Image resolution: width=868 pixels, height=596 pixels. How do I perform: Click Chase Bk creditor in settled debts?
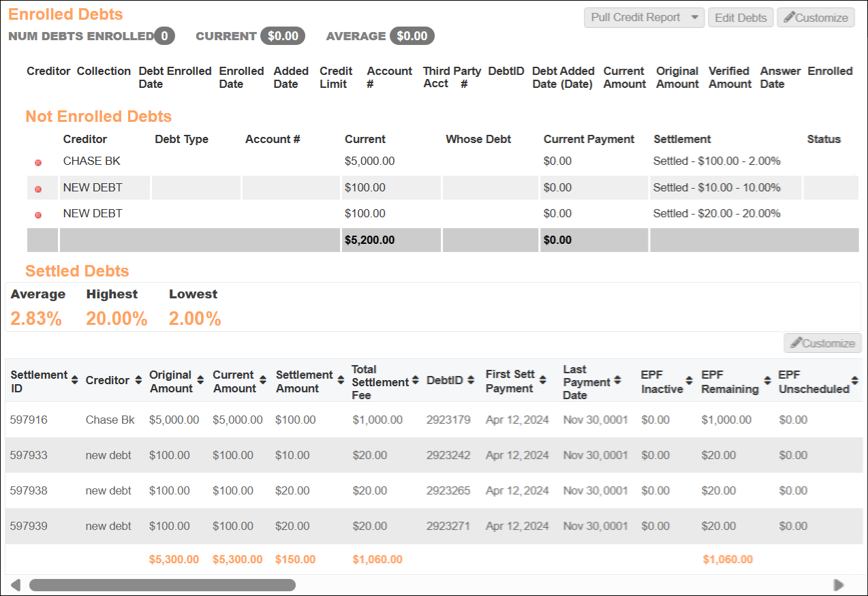[110, 420]
